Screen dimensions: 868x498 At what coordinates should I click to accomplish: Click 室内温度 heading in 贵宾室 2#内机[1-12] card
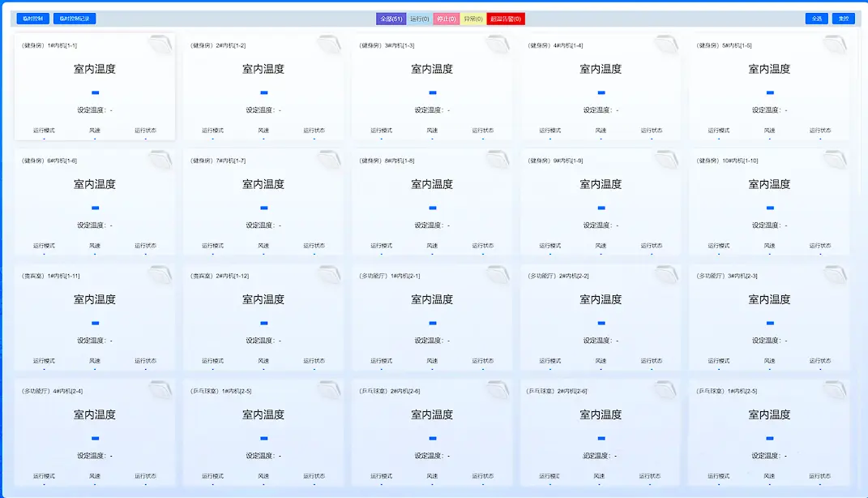click(x=263, y=299)
